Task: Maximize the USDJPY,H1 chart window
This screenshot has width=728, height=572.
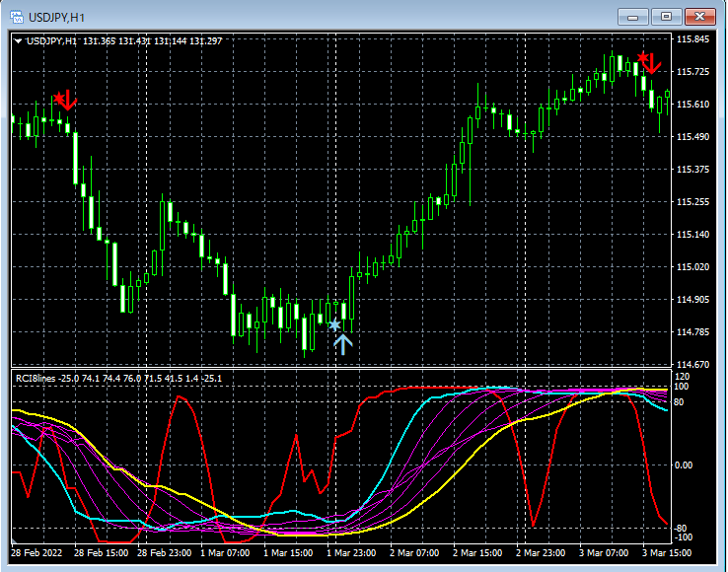Action: pyautogui.click(x=666, y=17)
